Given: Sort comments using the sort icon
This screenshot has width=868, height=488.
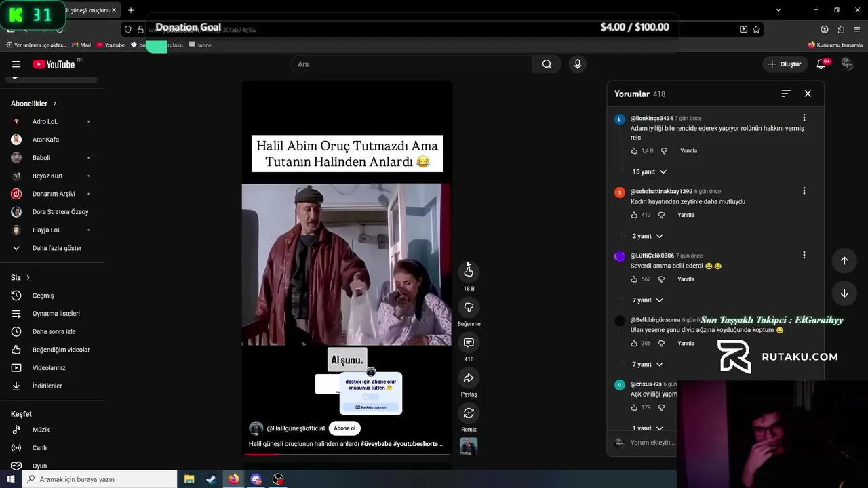Looking at the screenshot, I should click(786, 94).
